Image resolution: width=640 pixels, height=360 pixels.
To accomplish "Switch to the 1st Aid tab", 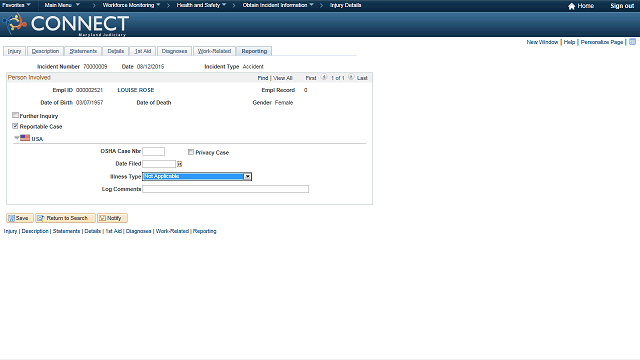I will click(143, 51).
